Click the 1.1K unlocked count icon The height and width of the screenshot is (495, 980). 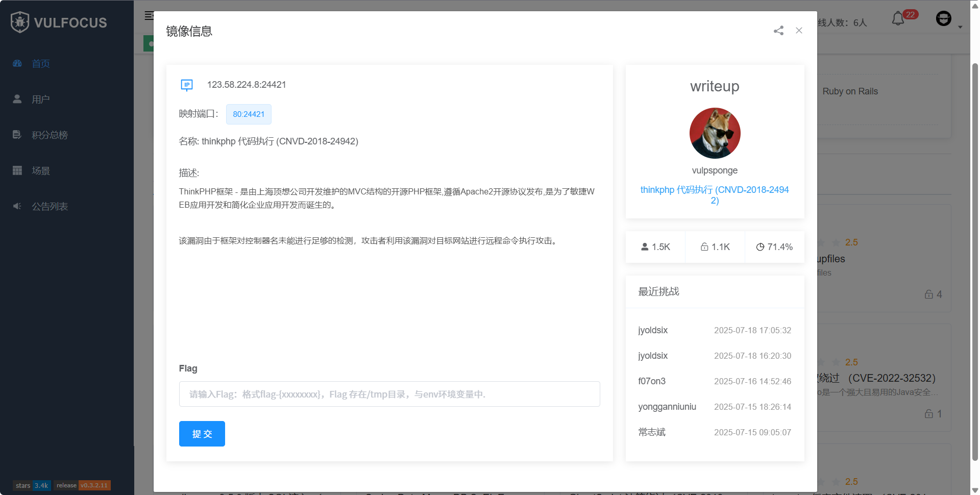(x=704, y=247)
